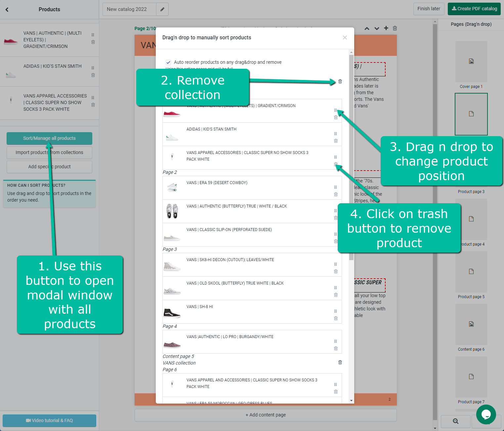Click Add content page button
The width and height of the screenshot is (504, 431).
(266, 415)
